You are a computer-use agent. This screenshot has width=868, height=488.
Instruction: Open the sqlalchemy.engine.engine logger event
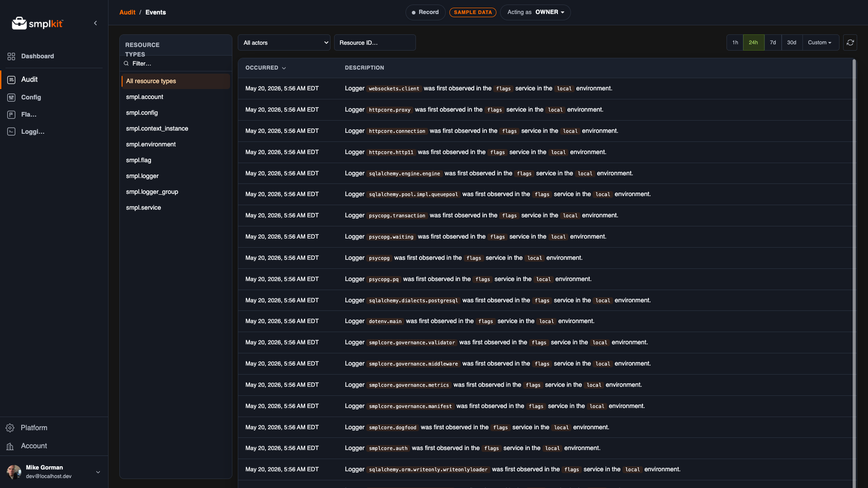tap(545, 174)
